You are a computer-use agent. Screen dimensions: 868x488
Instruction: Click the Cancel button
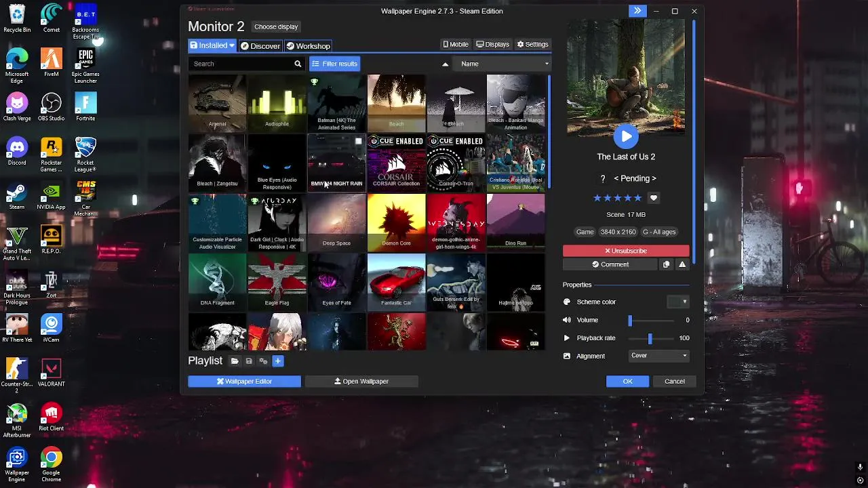click(674, 382)
